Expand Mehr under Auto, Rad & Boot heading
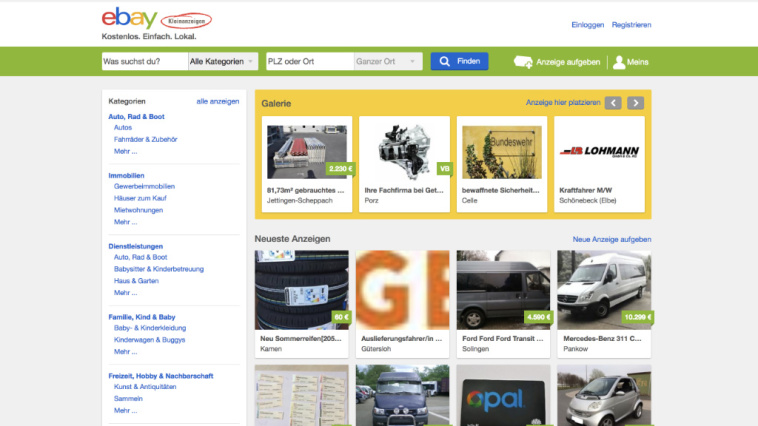The height and width of the screenshot is (426, 758). pos(126,151)
